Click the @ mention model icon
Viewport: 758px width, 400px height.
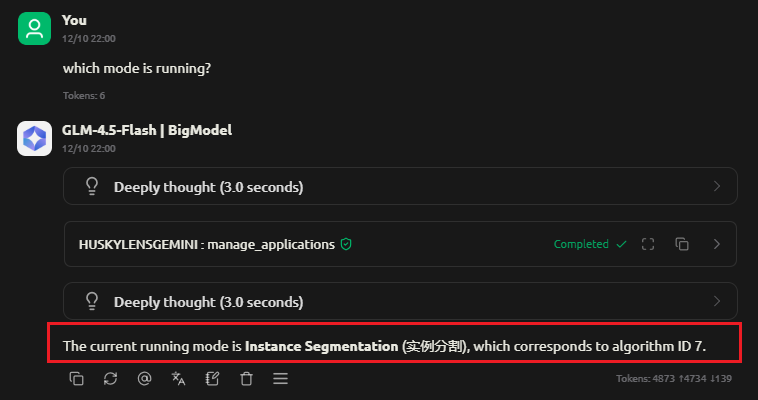[144, 379]
